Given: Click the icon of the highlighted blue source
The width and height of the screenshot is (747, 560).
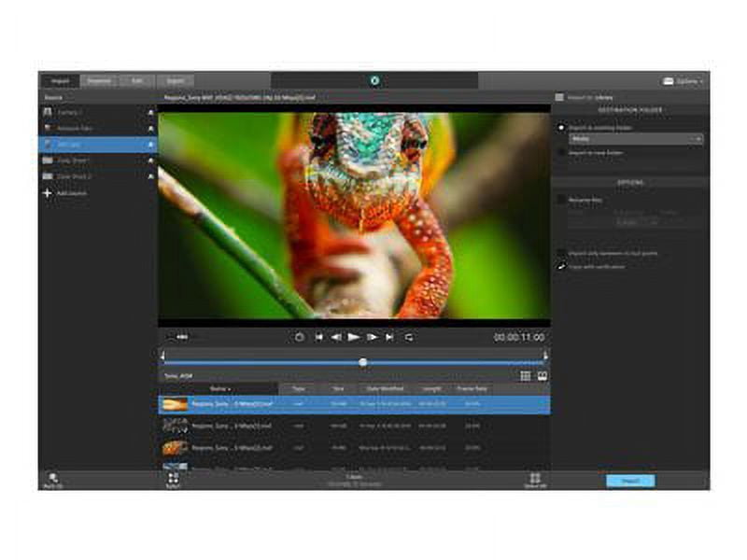Looking at the screenshot, I should [x=48, y=145].
